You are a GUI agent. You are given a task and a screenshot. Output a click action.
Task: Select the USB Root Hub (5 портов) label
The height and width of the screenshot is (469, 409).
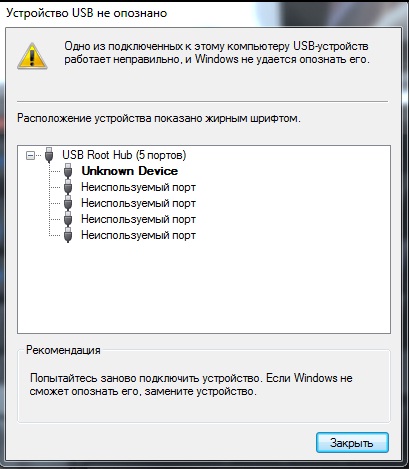coord(124,155)
